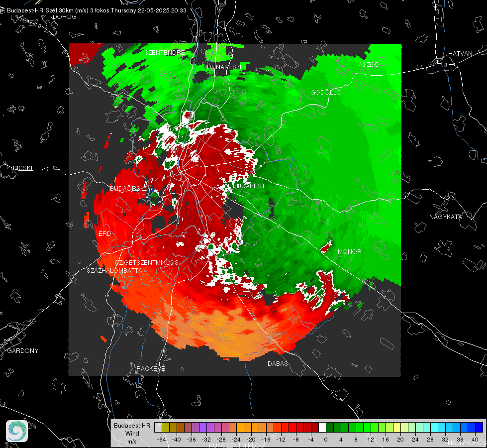This screenshot has width=487, height=448.
Task: Click the HATVAN label
Action: click(460, 53)
